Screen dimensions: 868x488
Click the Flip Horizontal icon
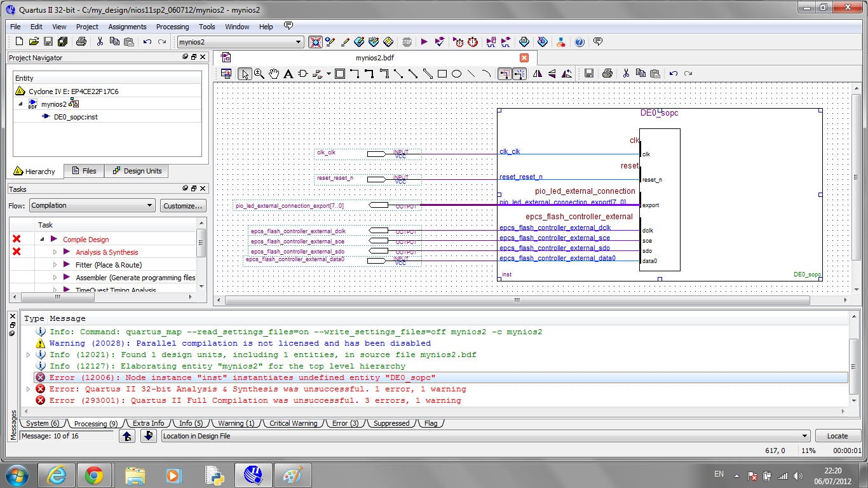(x=538, y=74)
